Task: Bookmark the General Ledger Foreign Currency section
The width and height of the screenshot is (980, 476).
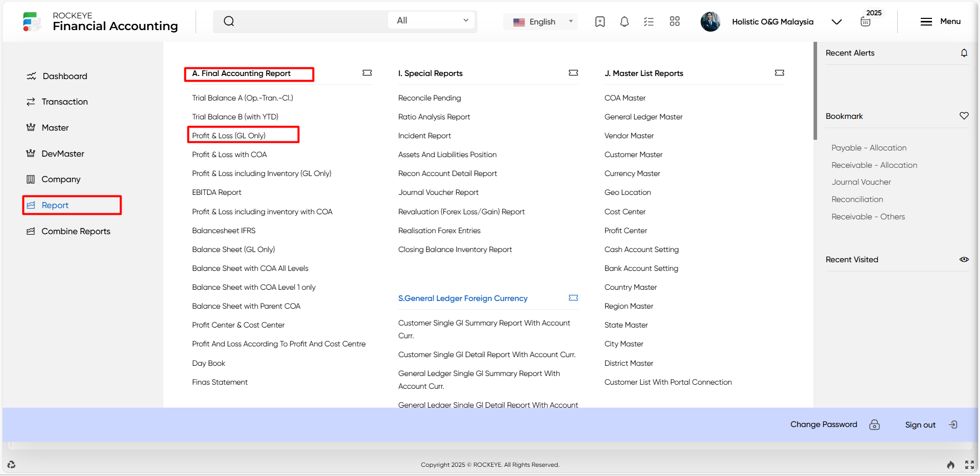Action: [573, 297]
